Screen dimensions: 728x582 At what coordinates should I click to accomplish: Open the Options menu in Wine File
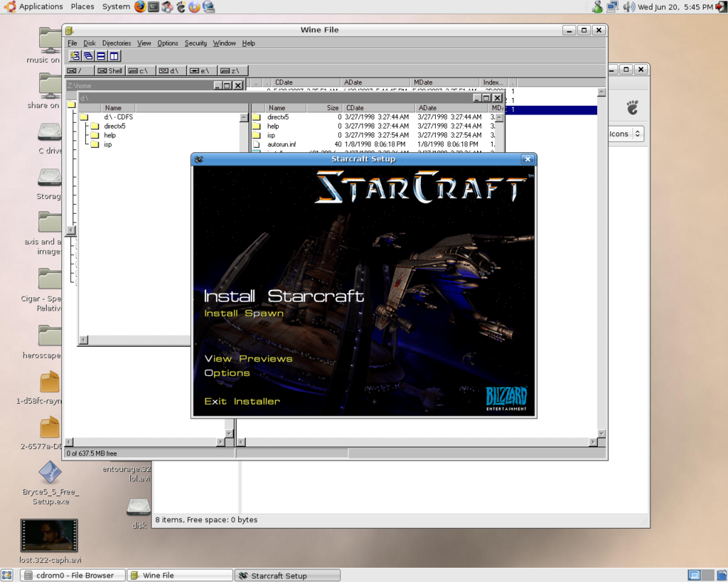tap(168, 43)
